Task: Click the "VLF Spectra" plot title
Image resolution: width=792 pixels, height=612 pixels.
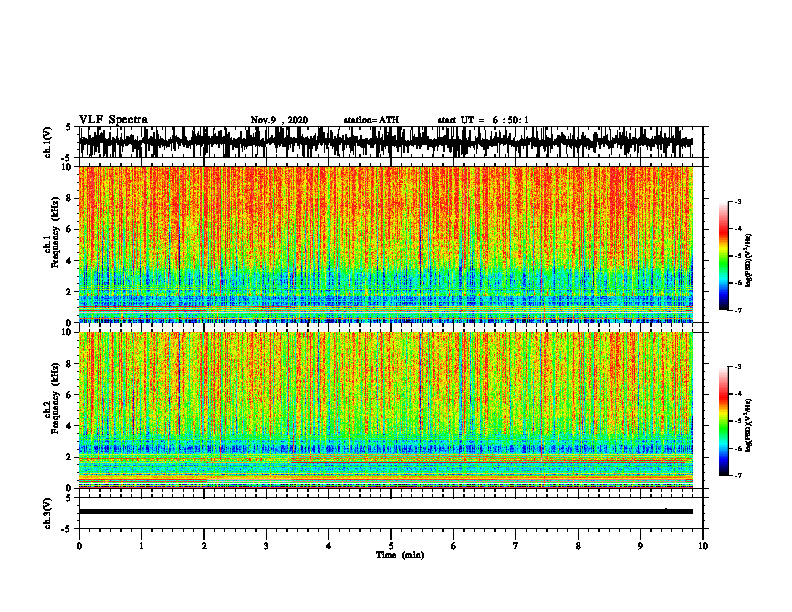Action: click(x=113, y=120)
